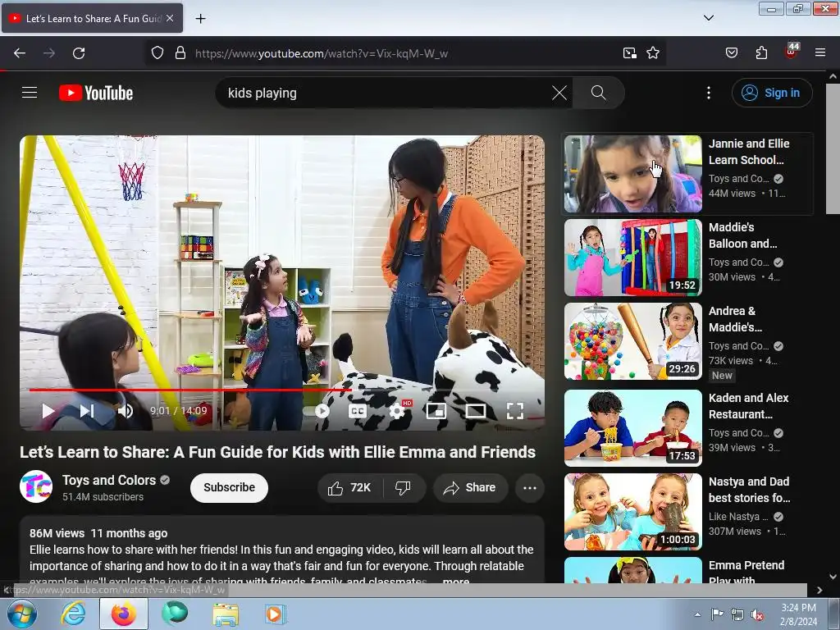Show hidden system tray icons

pyautogui.click(x=697, y=614)
